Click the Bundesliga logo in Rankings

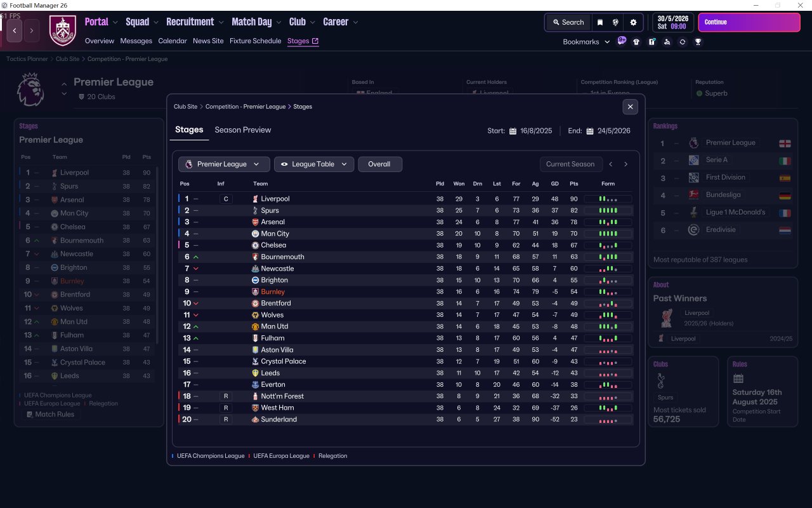[x=693, y=195]
